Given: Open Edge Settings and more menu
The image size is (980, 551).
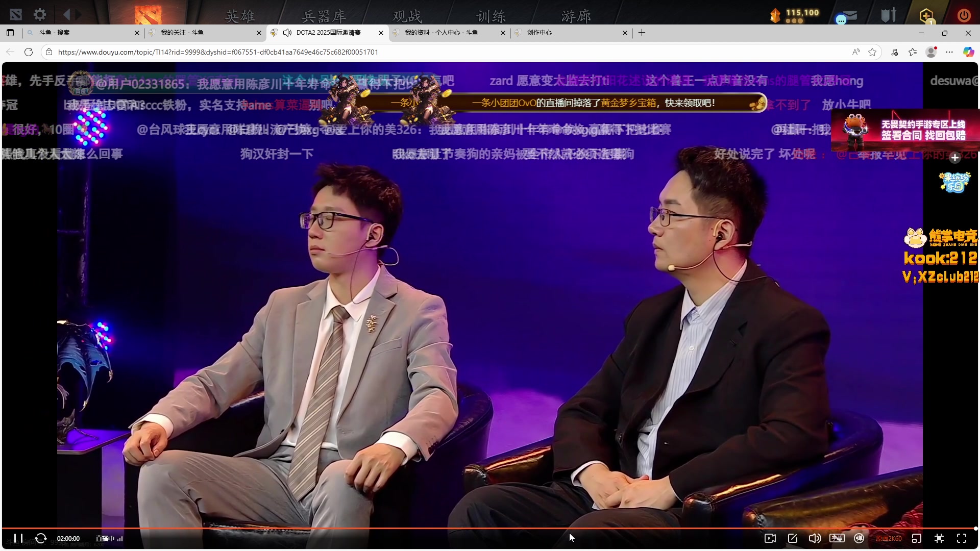Looking at the screenshot, I should click(949, 52).
